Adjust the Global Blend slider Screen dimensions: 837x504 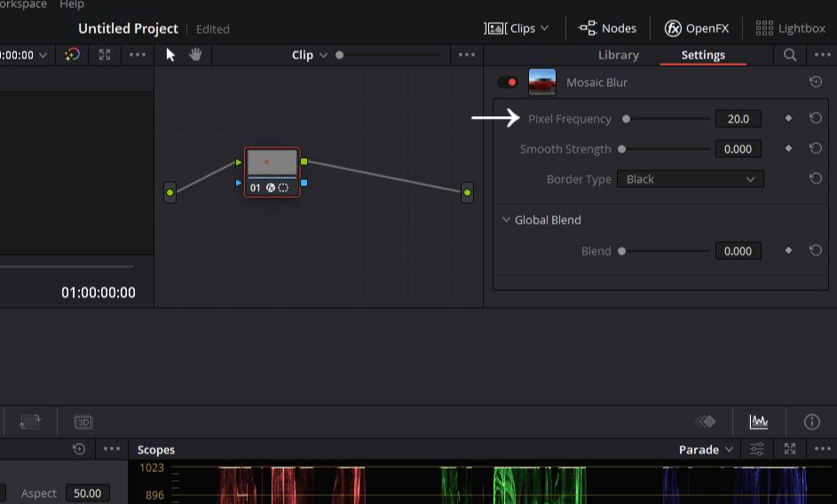[x=665, y=251]
